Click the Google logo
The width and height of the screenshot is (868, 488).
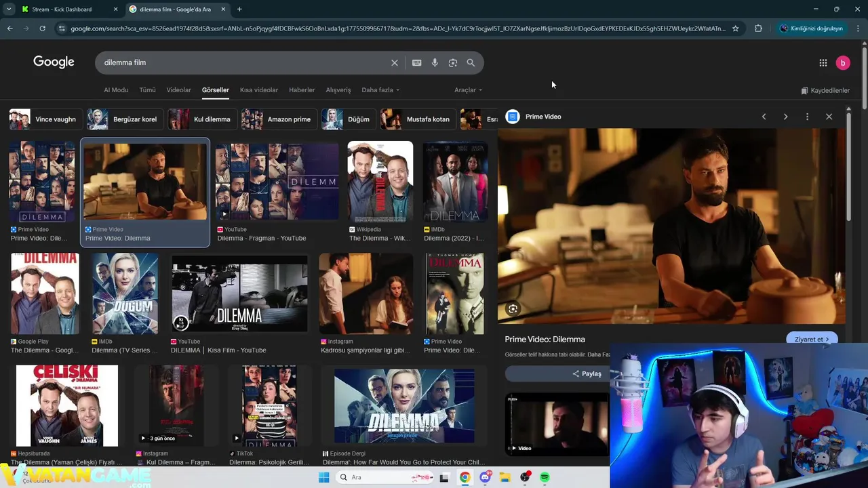click(x=54, y=62)
